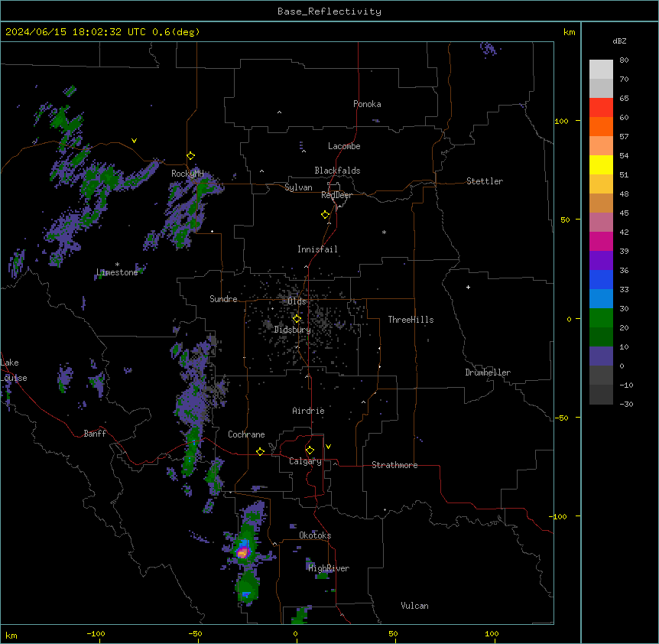Click the -100 tick on bottom km axis

[x=96, y=633]
